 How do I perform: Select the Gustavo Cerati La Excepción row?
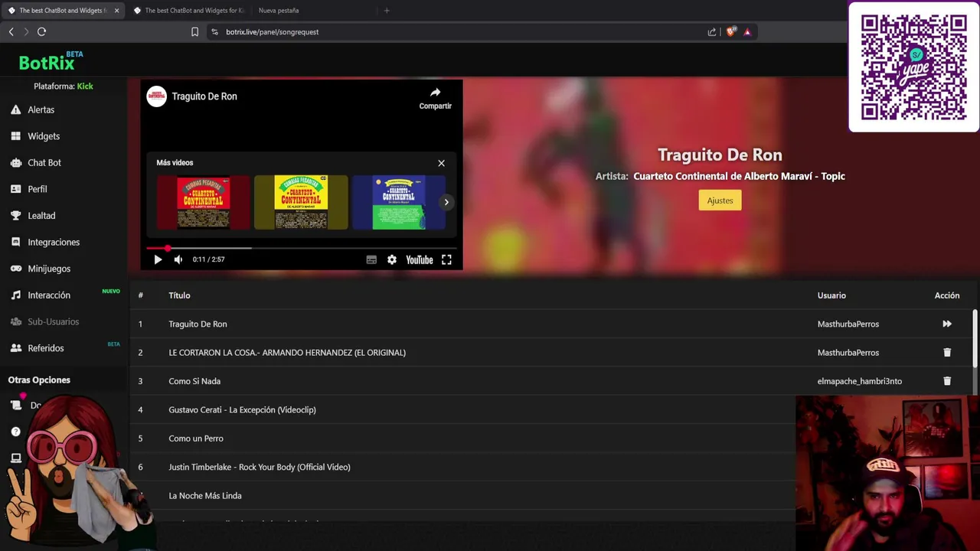coord(463,409)
